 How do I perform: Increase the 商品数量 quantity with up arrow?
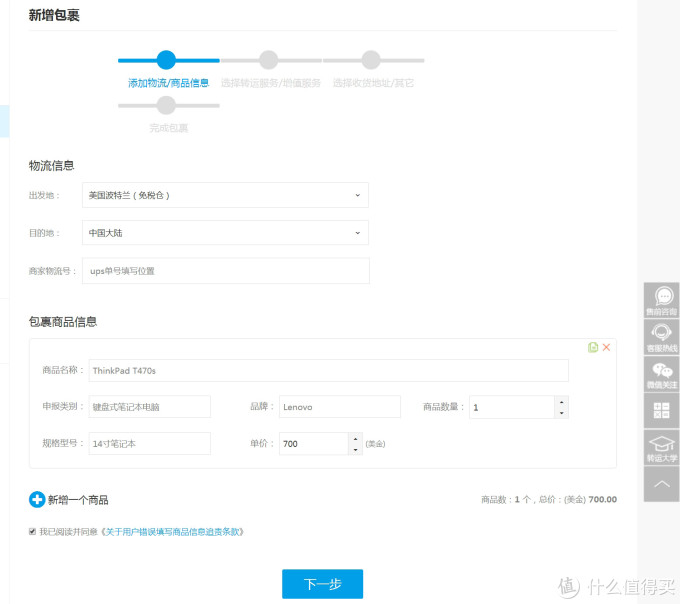click(561, 402)
